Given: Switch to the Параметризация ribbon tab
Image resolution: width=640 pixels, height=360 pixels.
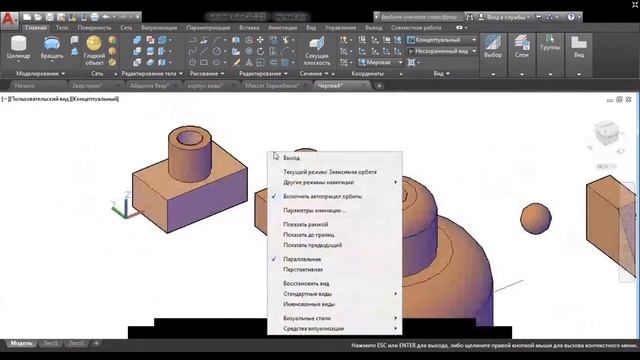Looking at the screenshot, I should coord(208,28).
